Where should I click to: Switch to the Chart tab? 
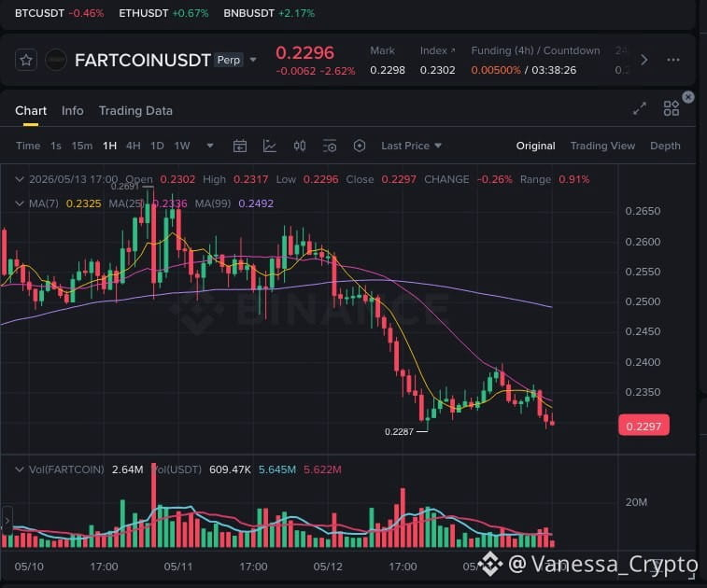pos(31,111)
